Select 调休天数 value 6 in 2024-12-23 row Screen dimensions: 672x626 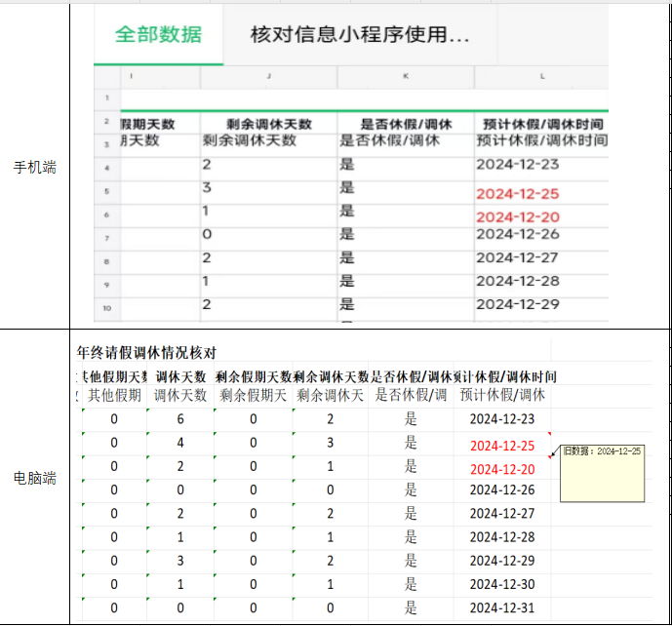pyautogui.click(x=180, y=419)
